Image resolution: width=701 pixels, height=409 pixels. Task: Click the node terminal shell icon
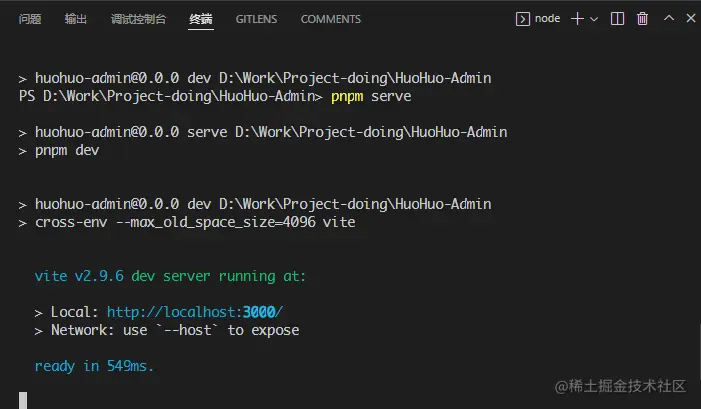523,19
